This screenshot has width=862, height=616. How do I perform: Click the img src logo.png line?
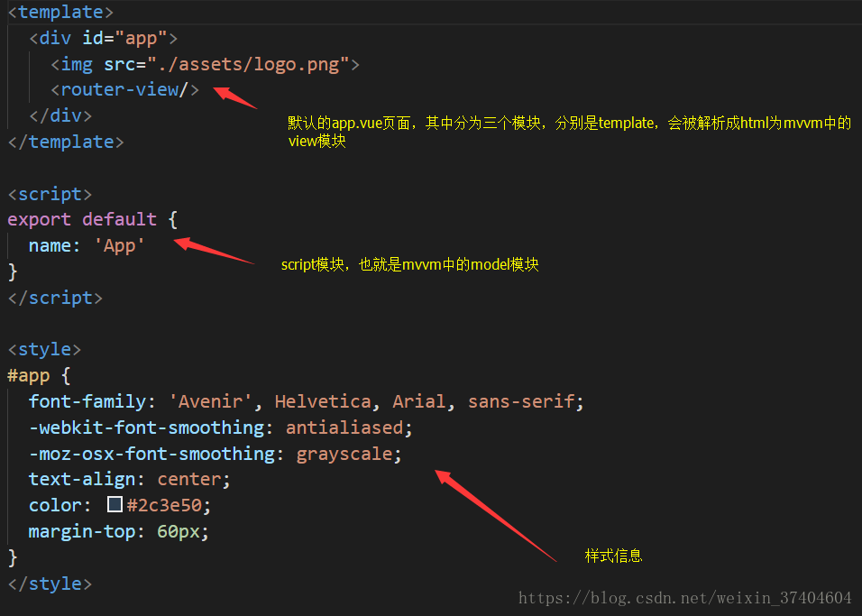pyautogui.click(x=205, y=64)
